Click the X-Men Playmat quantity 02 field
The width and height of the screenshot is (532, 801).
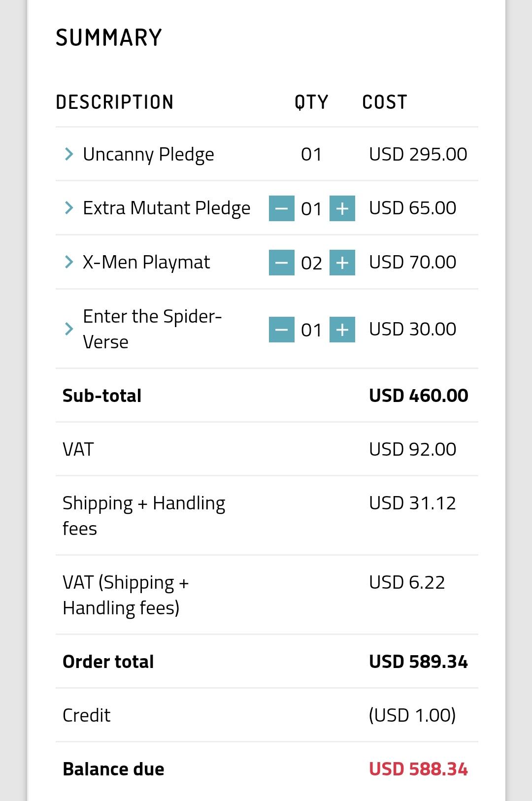click(x=311, y=263)
